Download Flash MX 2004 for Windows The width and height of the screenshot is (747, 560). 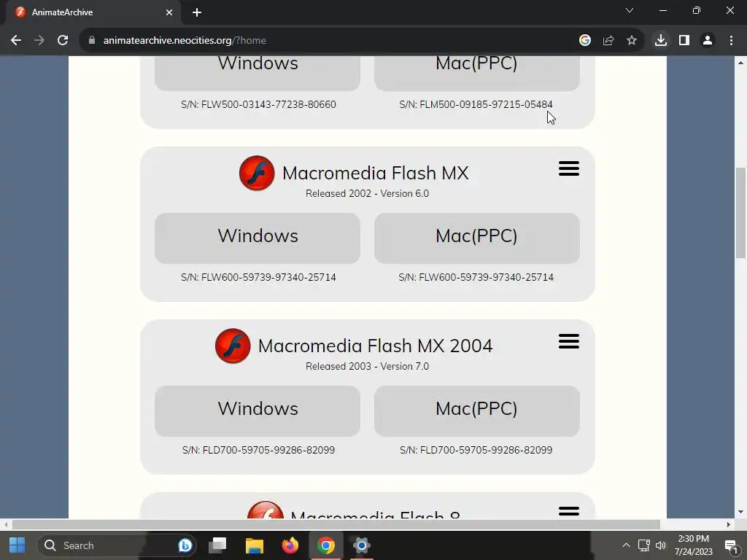(258, 411)
